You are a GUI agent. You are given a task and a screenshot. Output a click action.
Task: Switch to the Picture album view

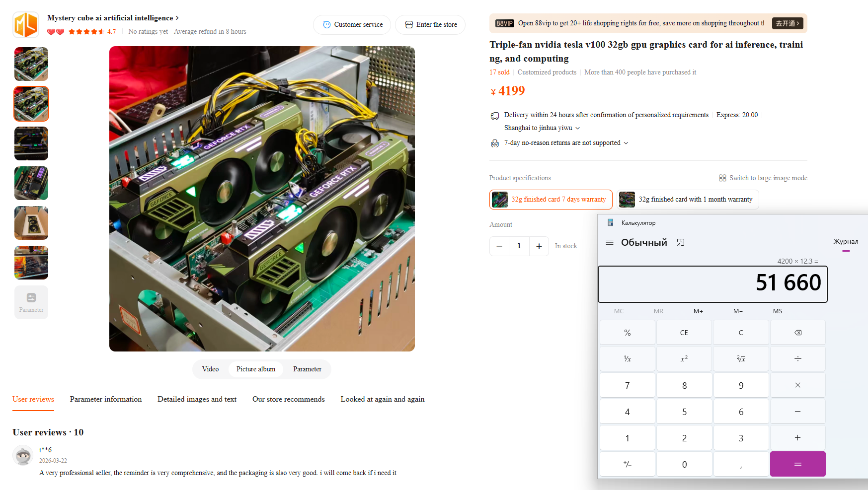tap(256, 369)
